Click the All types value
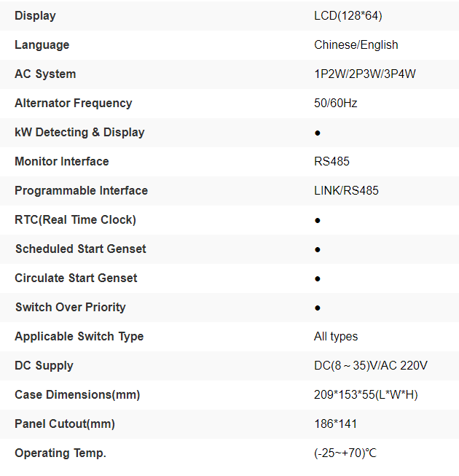Screen dimensions: 459x476 tap(336, 336)
